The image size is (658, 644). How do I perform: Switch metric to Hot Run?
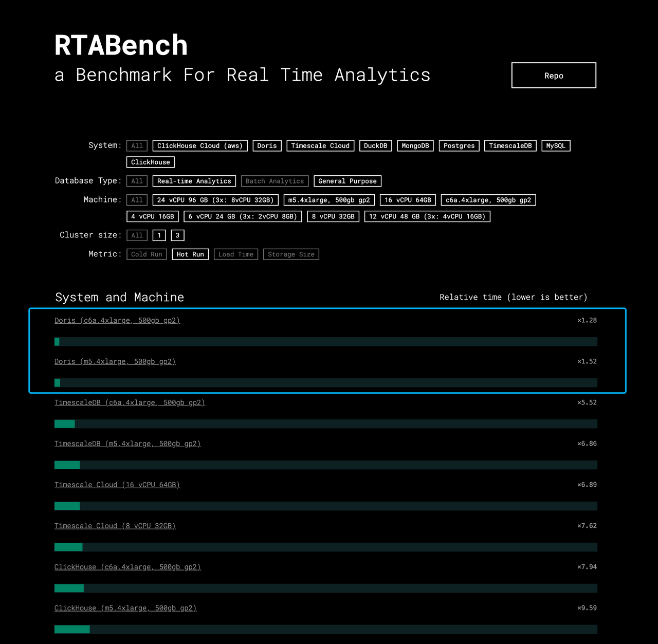coord(190,254)
